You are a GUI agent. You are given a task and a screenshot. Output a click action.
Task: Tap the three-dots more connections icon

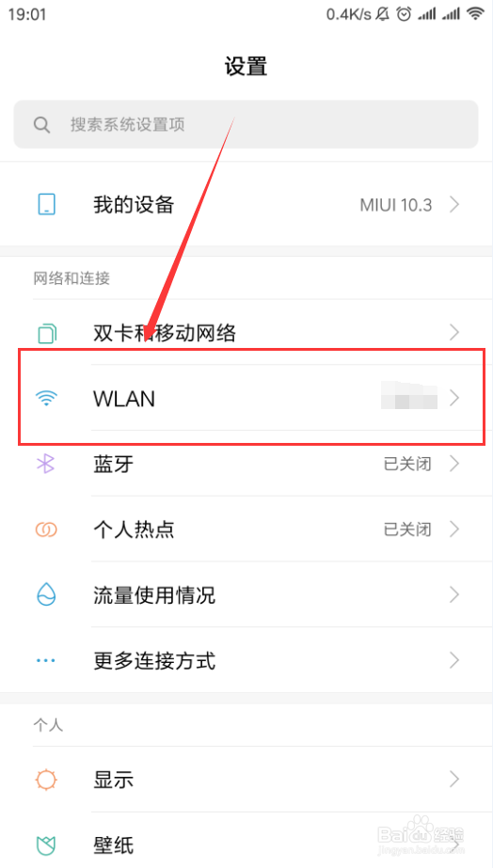[x=46, y=660]
